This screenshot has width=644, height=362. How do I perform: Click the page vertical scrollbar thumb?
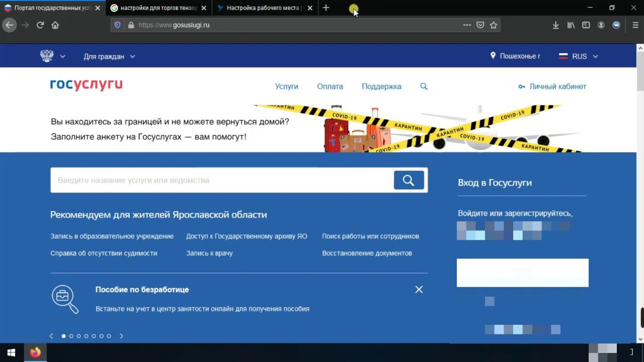coord(640,70)
